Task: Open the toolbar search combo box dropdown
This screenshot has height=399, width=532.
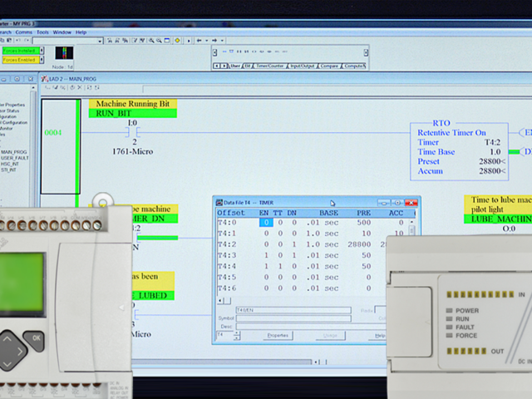Action: pos(100,41)
